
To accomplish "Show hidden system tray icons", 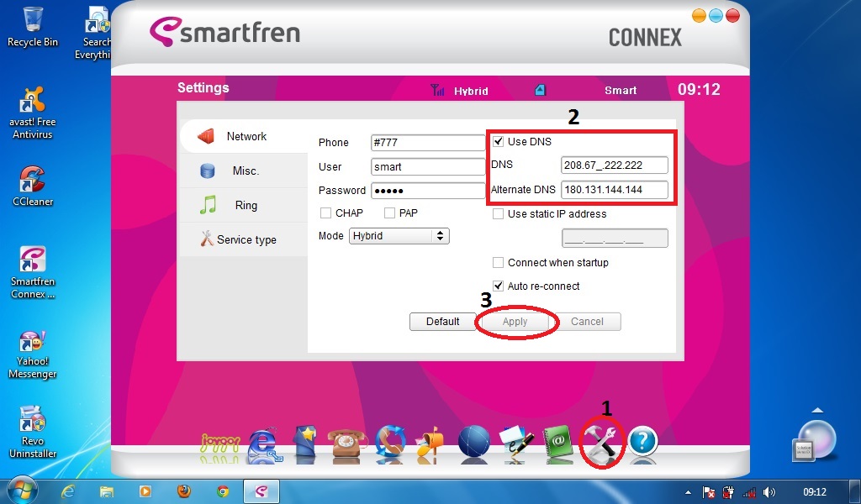I will [x=688, y=492].
